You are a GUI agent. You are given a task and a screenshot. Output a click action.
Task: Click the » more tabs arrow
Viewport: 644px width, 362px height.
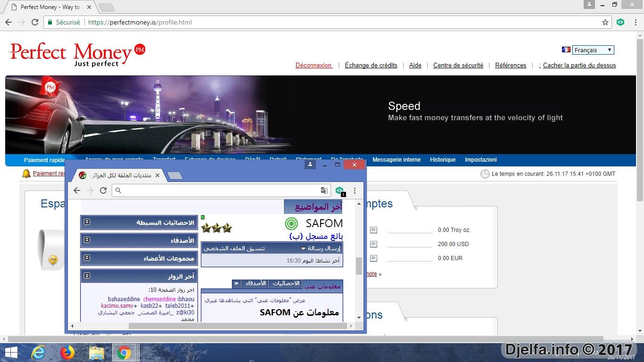tap(236, 283)
